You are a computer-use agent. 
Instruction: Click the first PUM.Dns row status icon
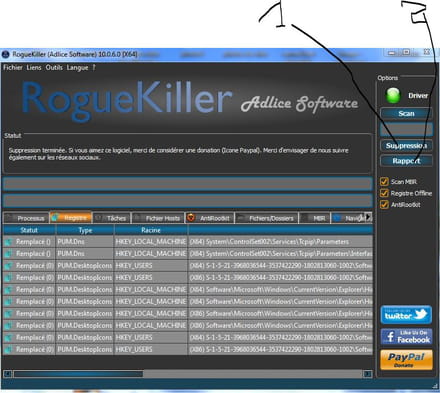pos(8,242)
